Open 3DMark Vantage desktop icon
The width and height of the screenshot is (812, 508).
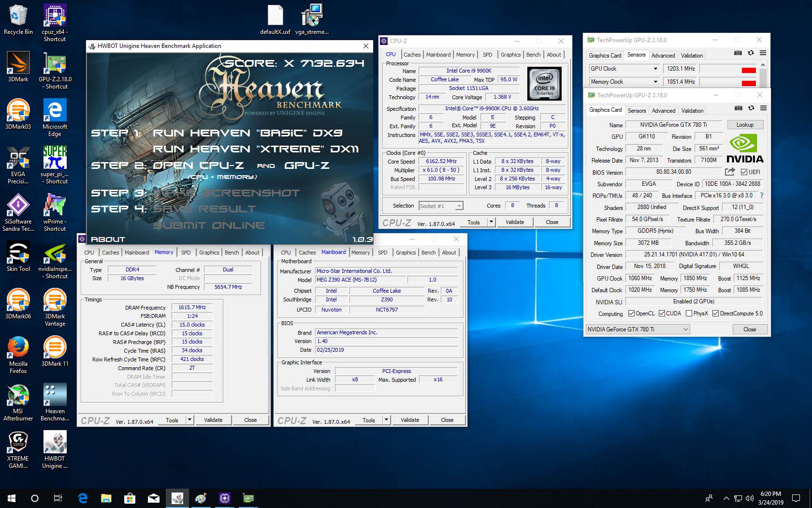tap(55, 307)
